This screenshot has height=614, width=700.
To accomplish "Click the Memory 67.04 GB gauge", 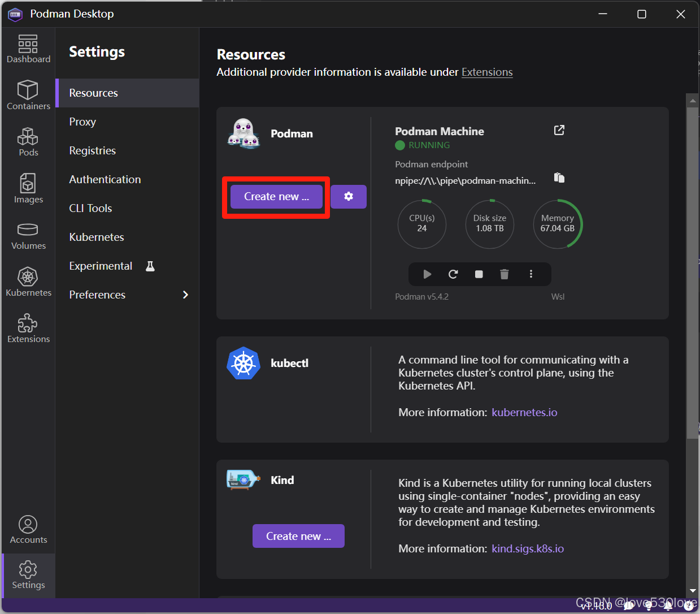I will click(x=558, y=224).
